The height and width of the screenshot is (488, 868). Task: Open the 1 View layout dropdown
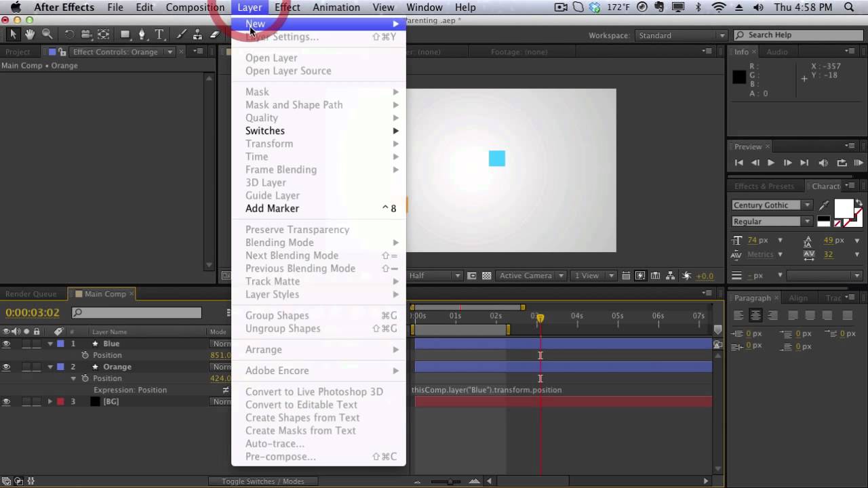[x=595, y=276]
